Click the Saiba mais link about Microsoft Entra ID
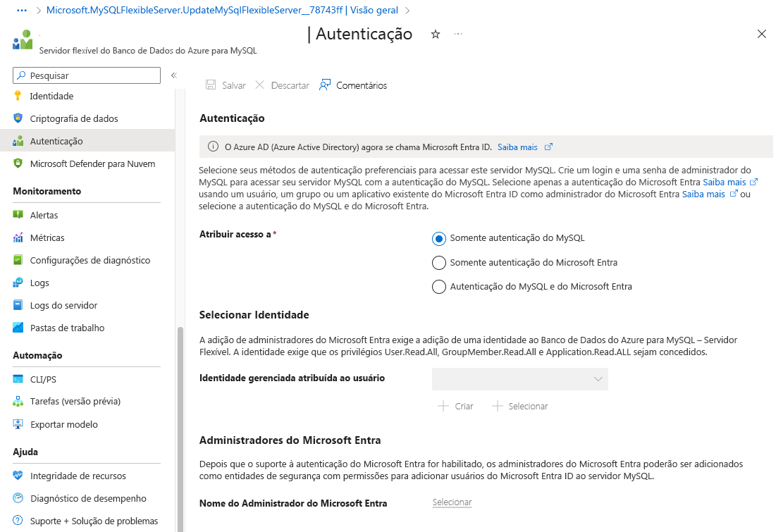The width and height of the screenshot is (783, 532). 519,146
